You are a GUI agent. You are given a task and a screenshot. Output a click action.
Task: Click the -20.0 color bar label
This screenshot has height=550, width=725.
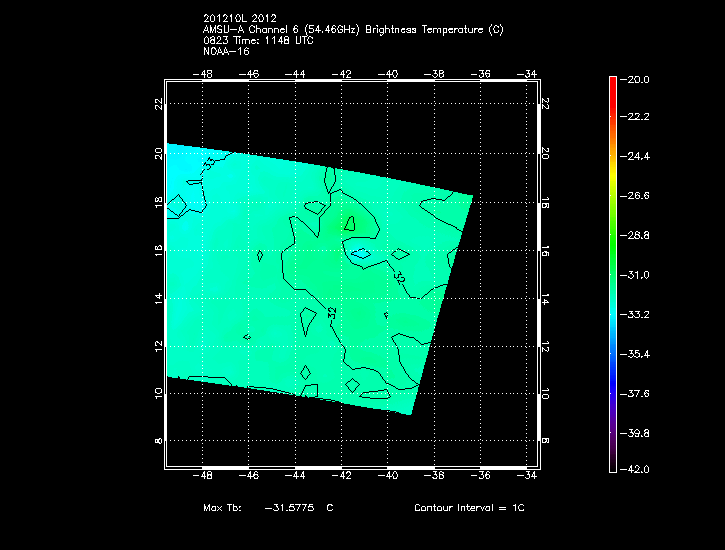pos(636,79)
